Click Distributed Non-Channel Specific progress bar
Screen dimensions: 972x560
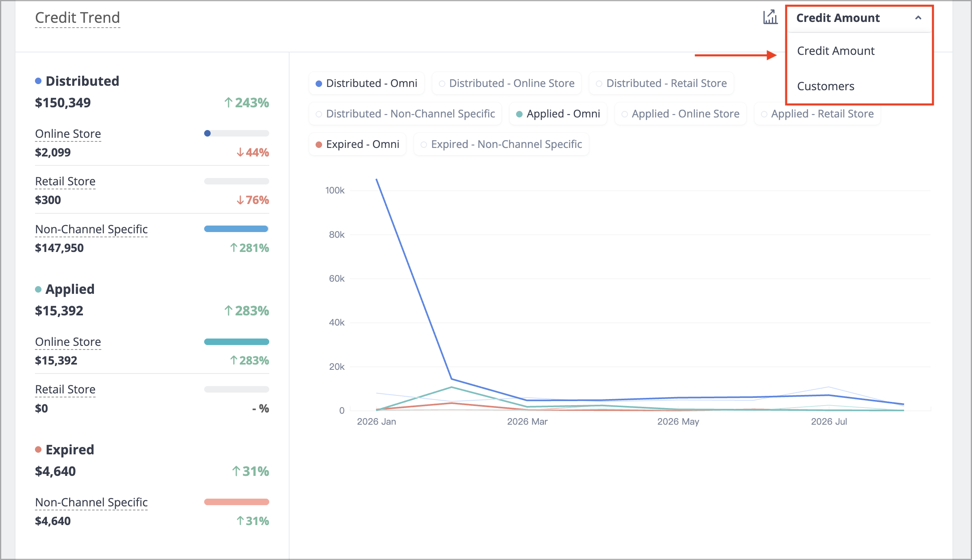(236, 229)
